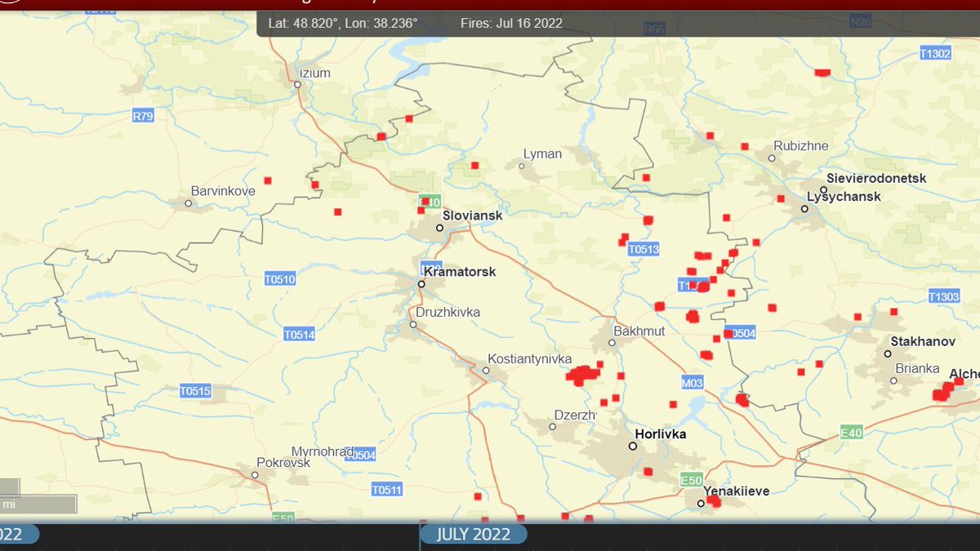Click fire marker beside Yenakiieve dot

(714, 501)
